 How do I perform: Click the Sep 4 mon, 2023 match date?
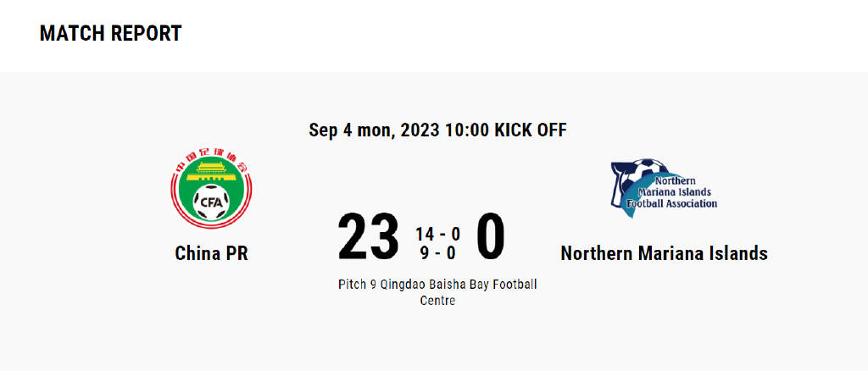[x=374, y=130]
